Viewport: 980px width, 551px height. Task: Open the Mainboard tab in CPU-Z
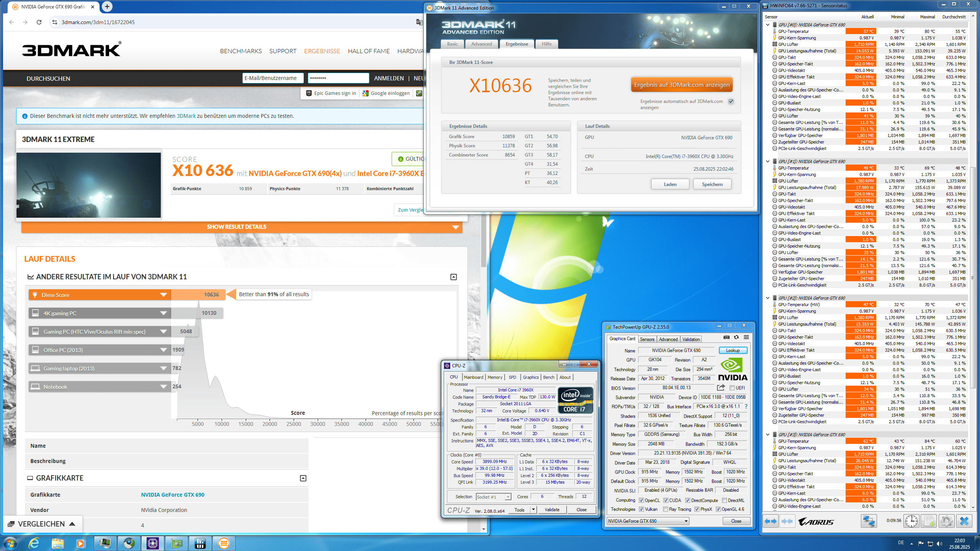pos(473,377)
